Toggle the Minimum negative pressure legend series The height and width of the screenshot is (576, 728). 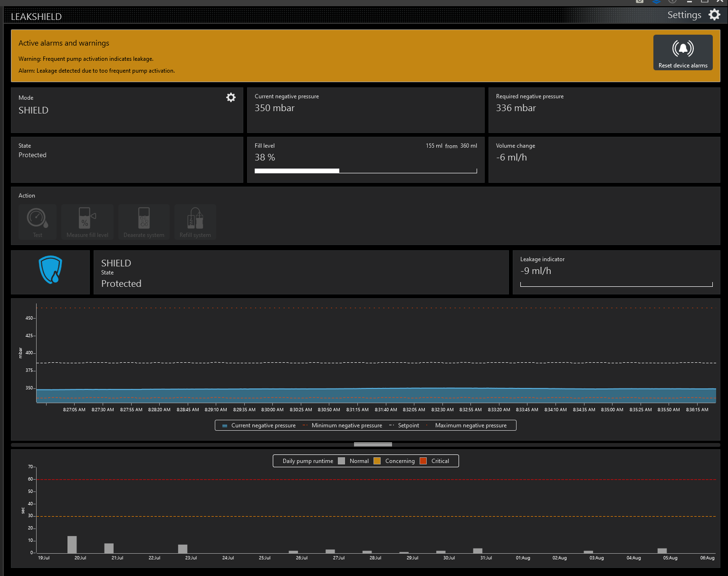346,425
